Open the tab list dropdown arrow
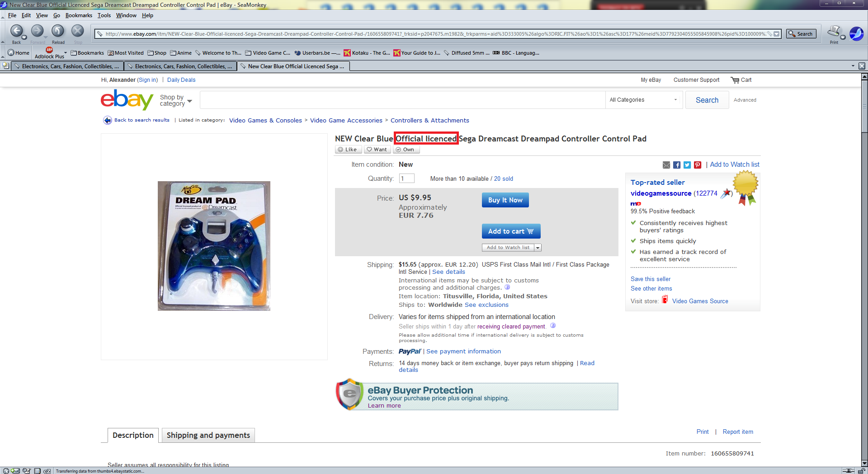868x474 pixels. click(x=853, y=66)
